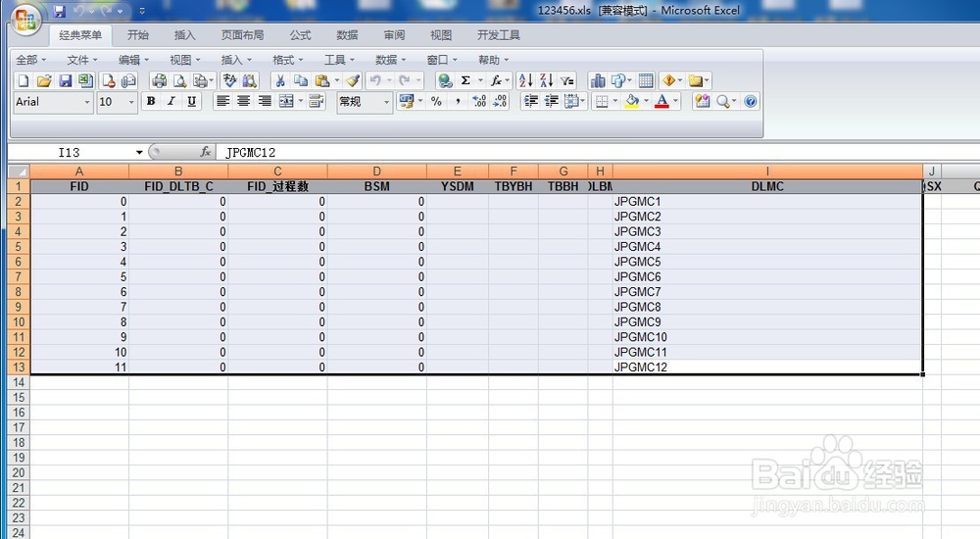Click the filter funnel icon
The width and height of the screenshot is (980, 539).
(566, 80)
